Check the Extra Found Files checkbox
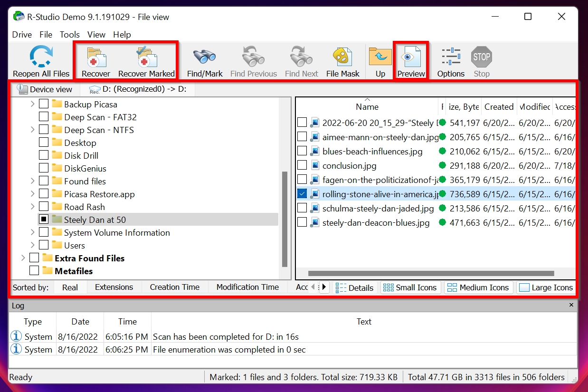The image size is (588, 392). pyautogui.click(x=34, y=258)
